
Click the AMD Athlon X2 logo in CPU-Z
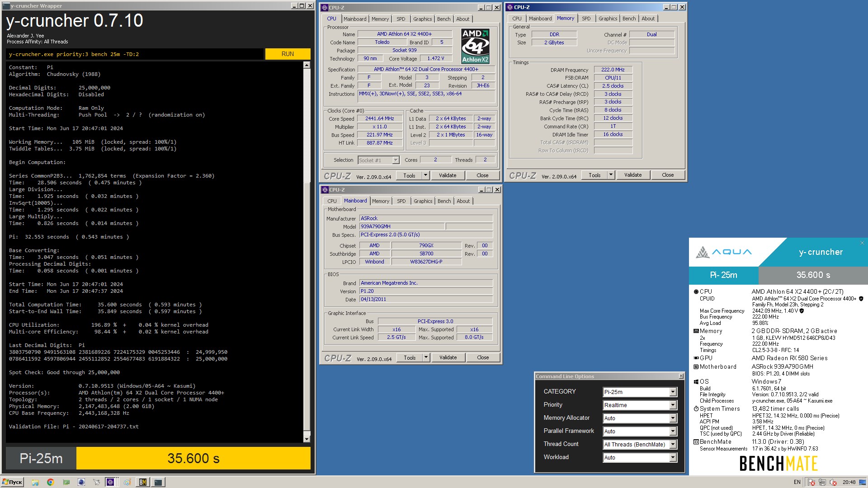(x=475, y=47)
